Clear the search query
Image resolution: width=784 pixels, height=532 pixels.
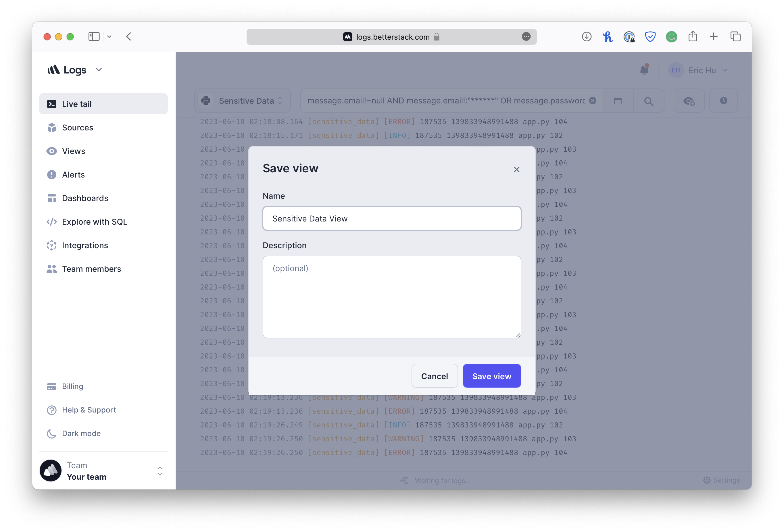point(593,101)
